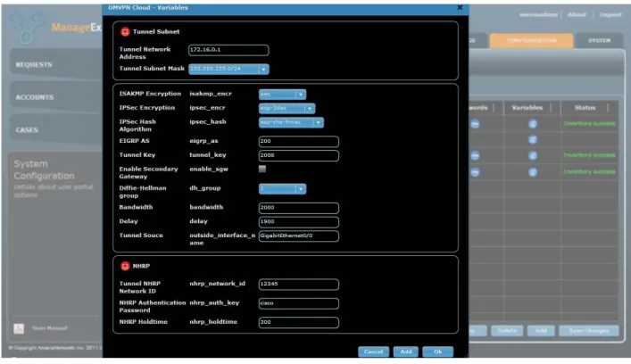Open the variables icon in the third table row
This screenshot has height=364, width=631.
click(x=533, y=155)
